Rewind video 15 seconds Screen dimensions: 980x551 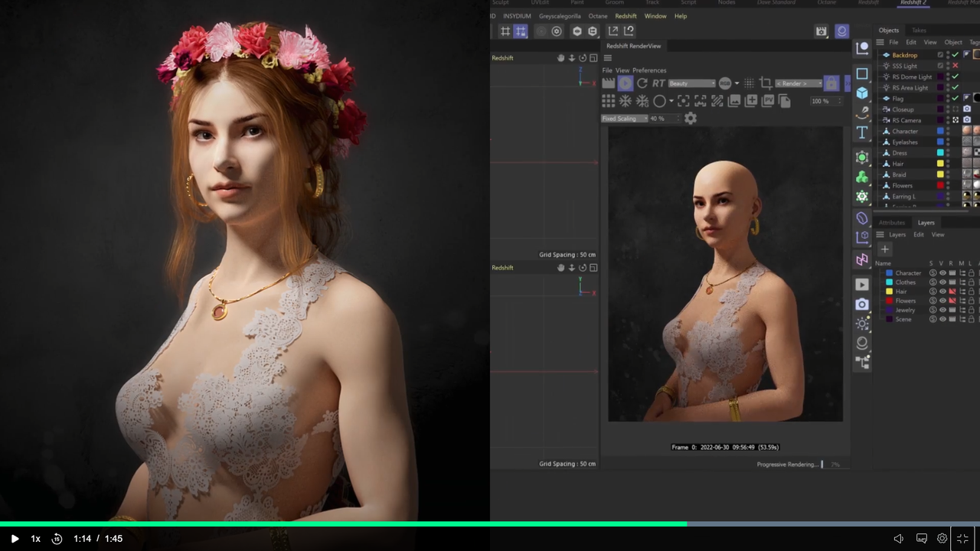tap(57, 539)
